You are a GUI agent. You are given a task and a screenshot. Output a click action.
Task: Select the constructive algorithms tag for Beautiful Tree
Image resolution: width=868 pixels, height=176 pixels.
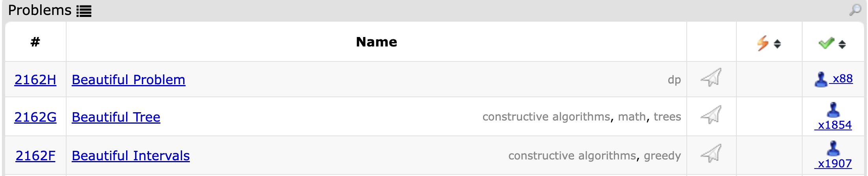click(546, 117)
